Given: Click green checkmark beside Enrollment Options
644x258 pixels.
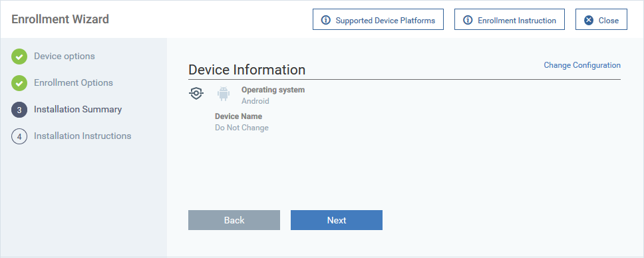Looking at the screenshot, I should click(x=19, y=83).
